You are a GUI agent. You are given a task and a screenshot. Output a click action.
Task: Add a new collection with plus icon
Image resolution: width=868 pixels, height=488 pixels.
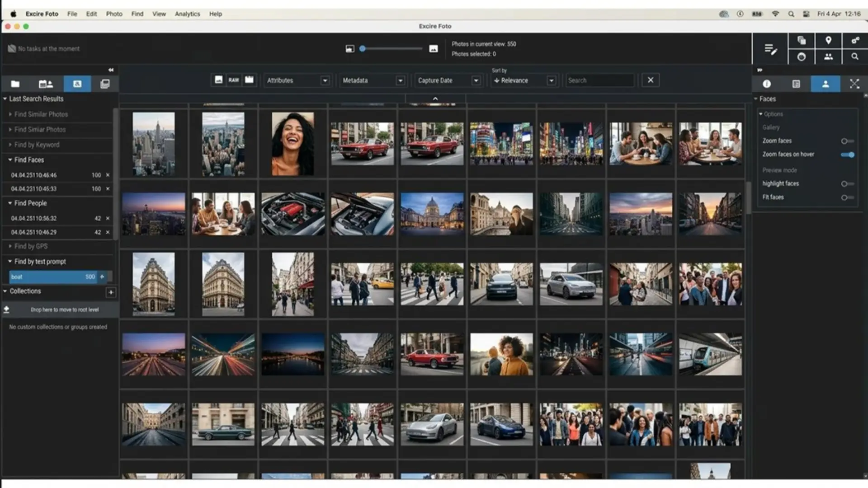coord(111,292)
